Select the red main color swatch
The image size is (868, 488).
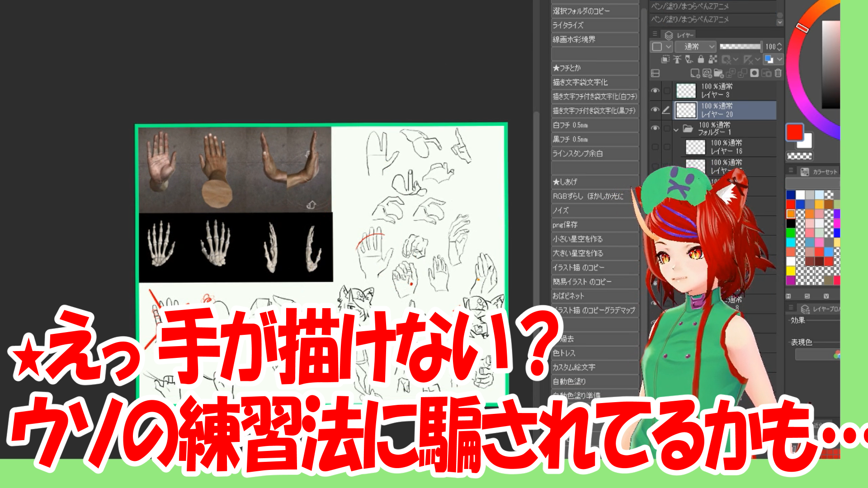pyautogui.click(x=794, y=132)
